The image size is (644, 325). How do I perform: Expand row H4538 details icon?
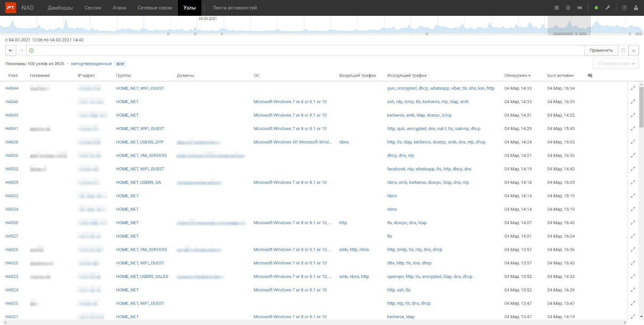(633, 142)
